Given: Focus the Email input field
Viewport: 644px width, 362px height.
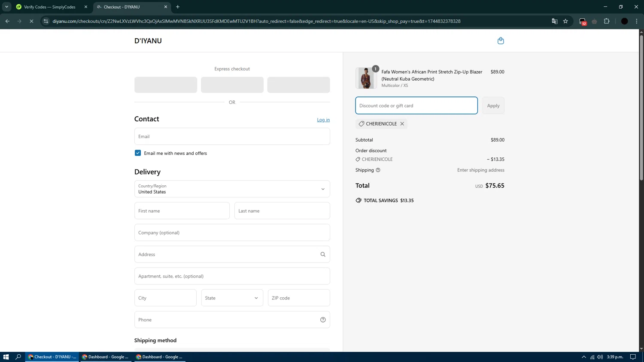Looking at the screenshot, I should coord(232,136).
